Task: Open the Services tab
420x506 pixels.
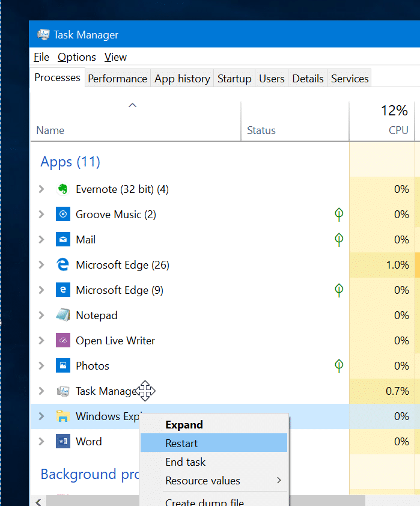Action: (x=350, y=78)
